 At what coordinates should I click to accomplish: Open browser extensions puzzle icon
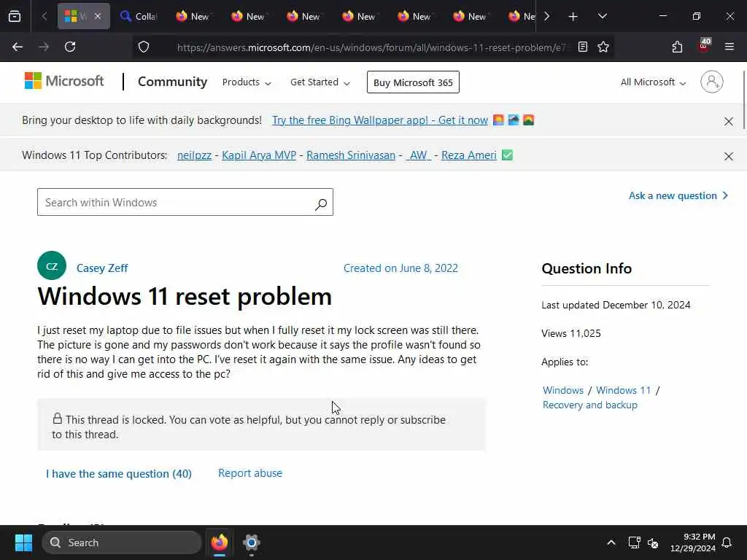coord(677,47)
